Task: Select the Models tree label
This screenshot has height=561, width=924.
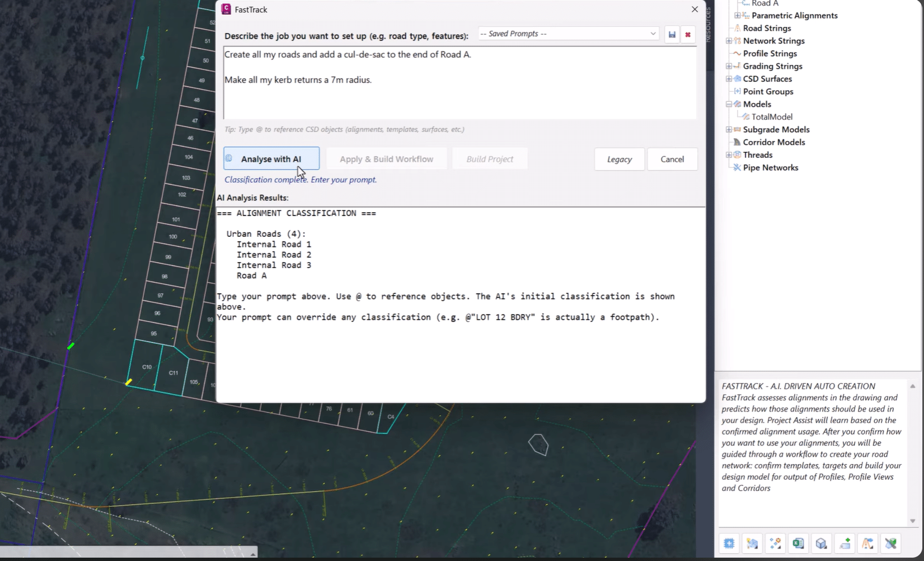Action: point(757,104)
